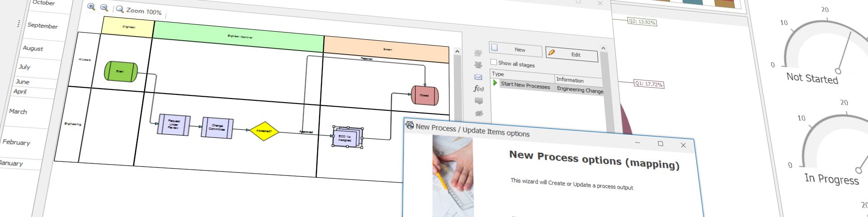Click the crossed-out eye visibility icon
The width and height of the screenshot is (868, 217).
(x=479, y=113)
